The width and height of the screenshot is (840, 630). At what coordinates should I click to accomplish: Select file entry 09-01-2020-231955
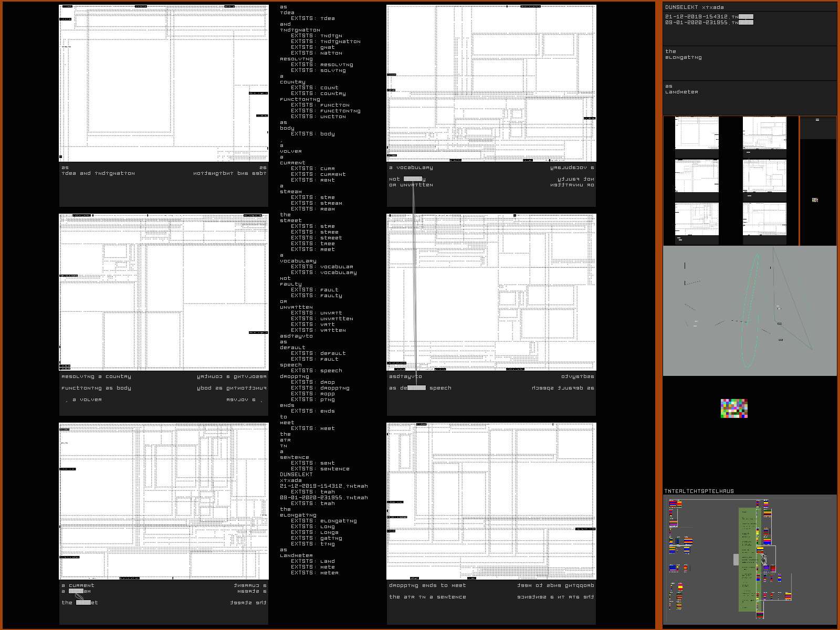[x=709, y=23]
